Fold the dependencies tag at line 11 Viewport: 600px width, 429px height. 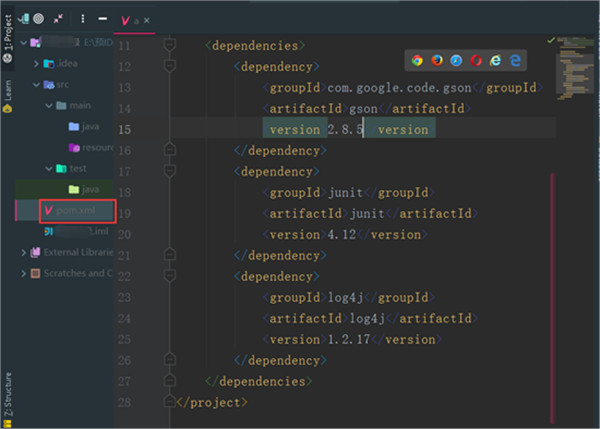click(x=171, y=46)
